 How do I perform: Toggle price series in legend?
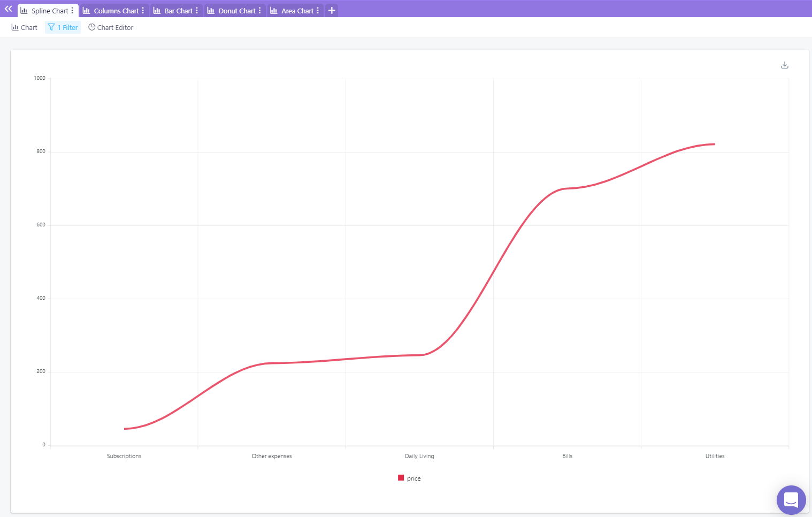tap(413, 478)
